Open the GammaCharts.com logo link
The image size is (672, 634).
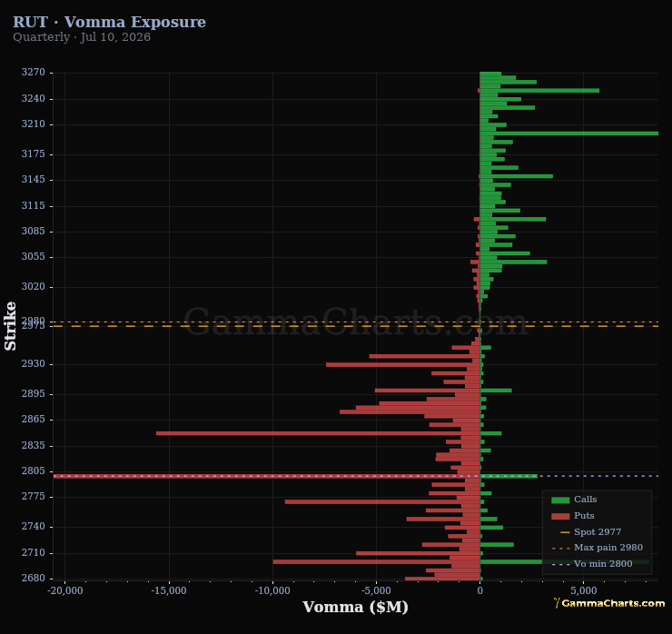[609, 603]
